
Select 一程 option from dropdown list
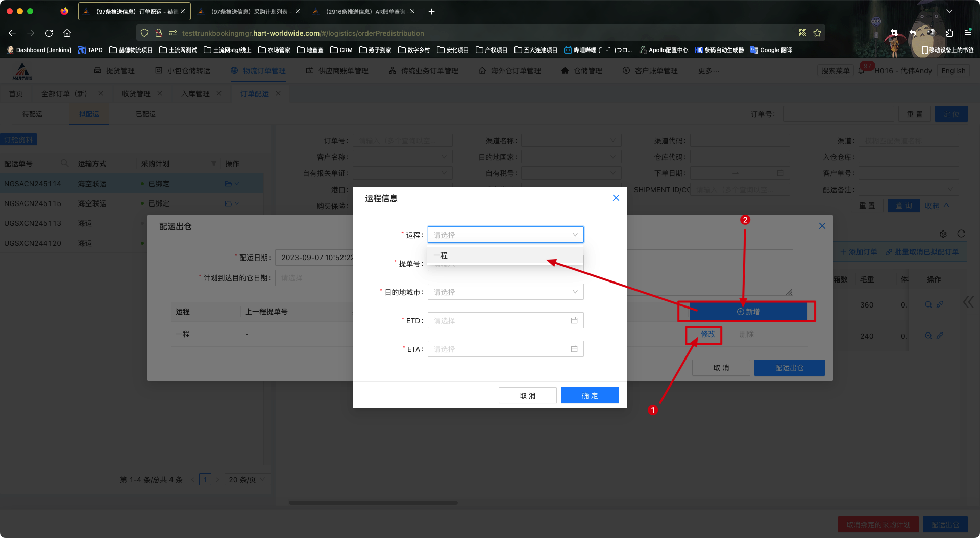coord(441,255)
